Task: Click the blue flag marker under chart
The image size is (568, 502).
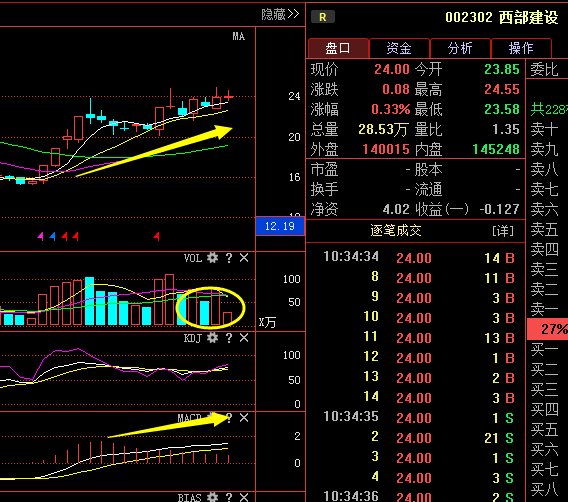Action: [53, 237]
